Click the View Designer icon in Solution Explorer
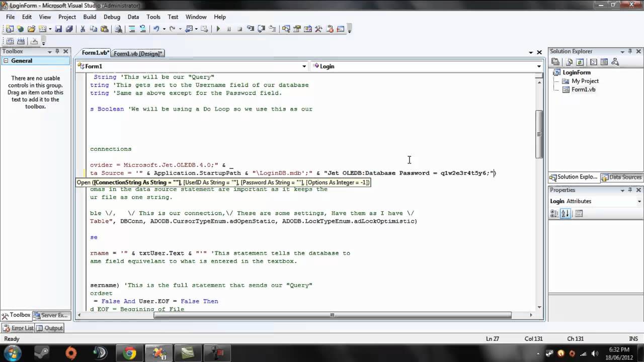644x362 pixels. click(604, 62)
